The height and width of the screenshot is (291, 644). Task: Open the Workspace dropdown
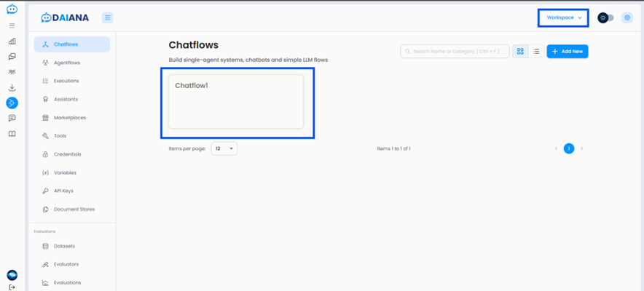pyautogui.click(x=564, y=17)
